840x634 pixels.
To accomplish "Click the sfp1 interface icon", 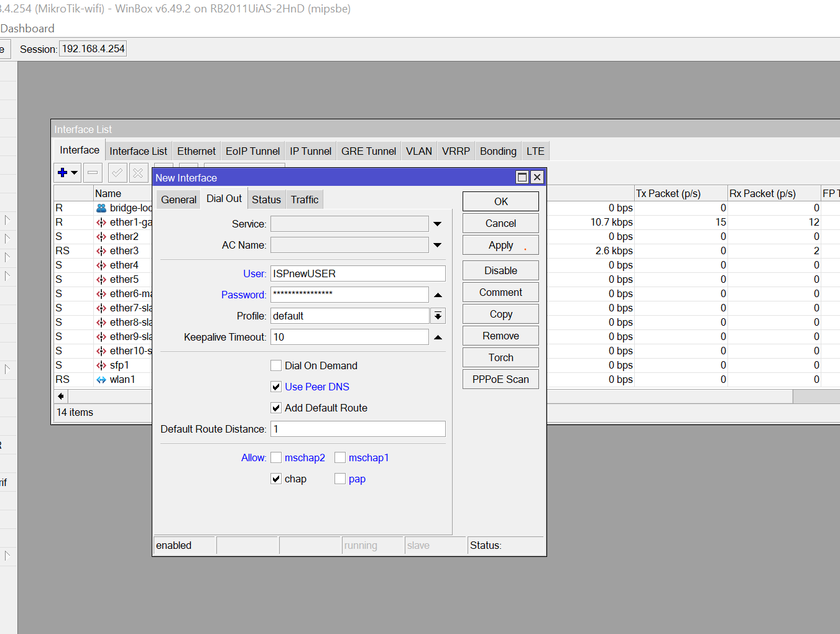I will (x=101, y=365).
